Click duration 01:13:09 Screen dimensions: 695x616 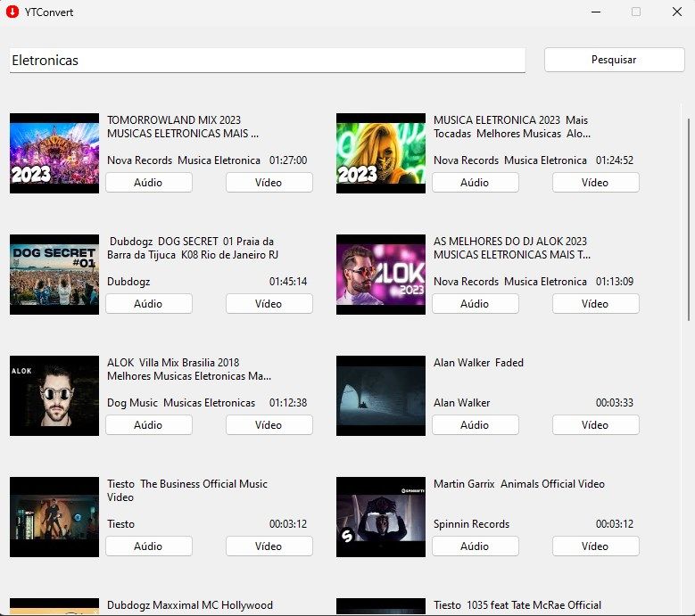pos(615,282)
